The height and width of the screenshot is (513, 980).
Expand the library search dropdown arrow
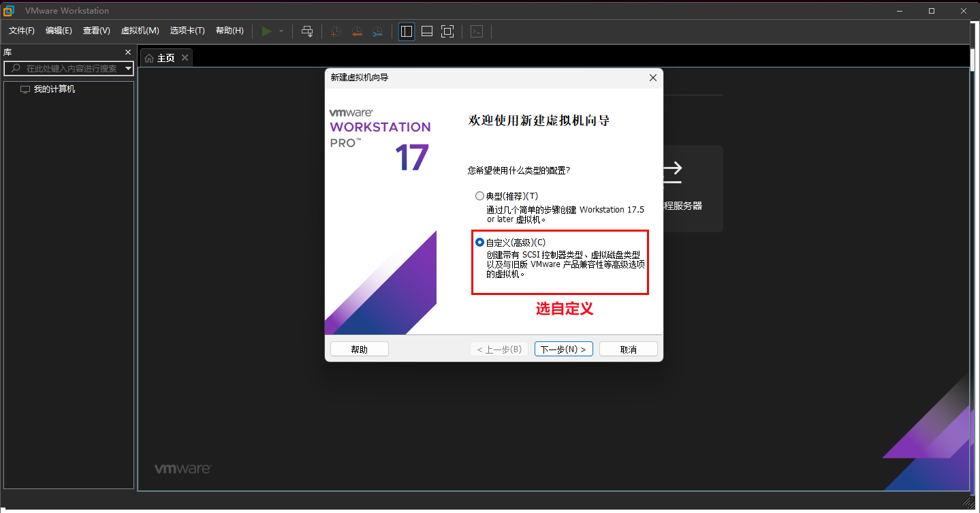pos(128,68)
